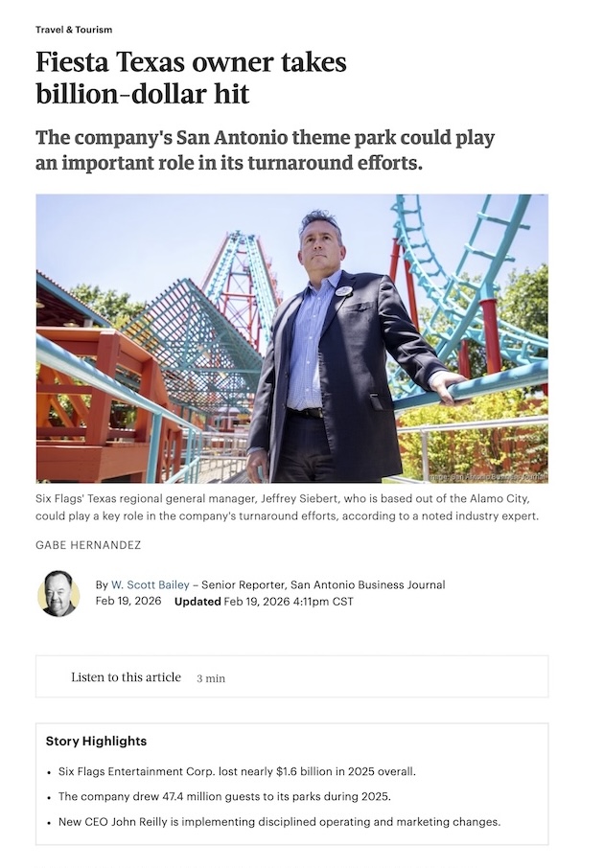Open the hero photo of Jeffrey Siebert
604x868 pixels.
click(x=292, y=338)
